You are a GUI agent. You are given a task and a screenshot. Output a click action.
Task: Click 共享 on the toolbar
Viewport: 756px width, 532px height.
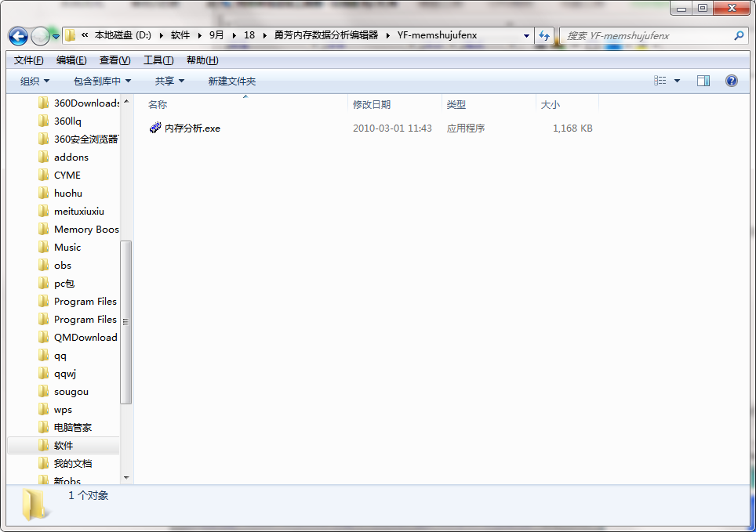(x=166, y=80)
